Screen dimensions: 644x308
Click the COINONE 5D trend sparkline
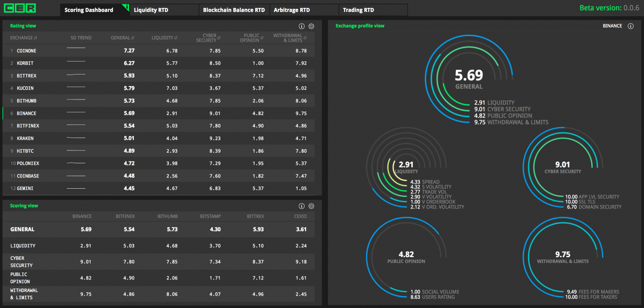tap(76, 48)
